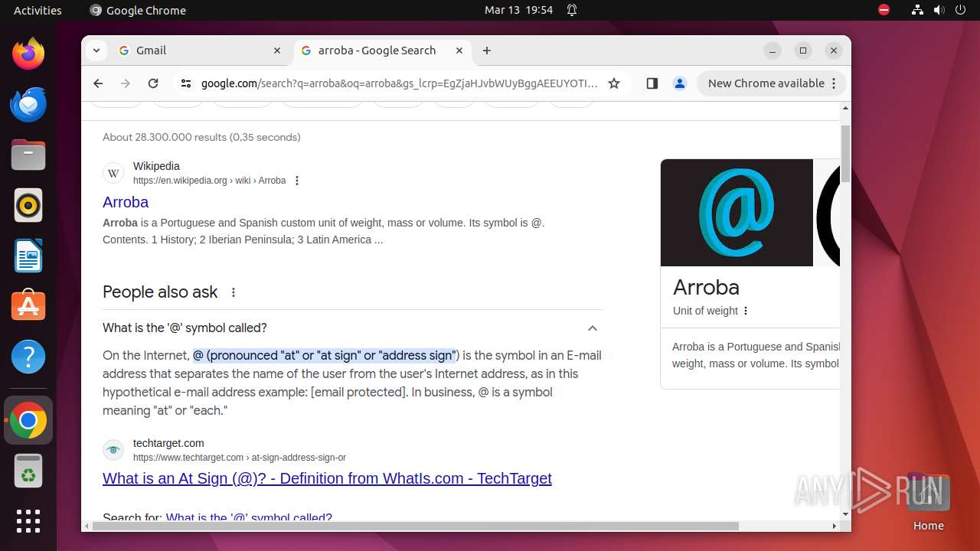This screenshot has width=980, height=551.
Task: Open the Search for '@' symbol link
Action: [x=249, y=518]
